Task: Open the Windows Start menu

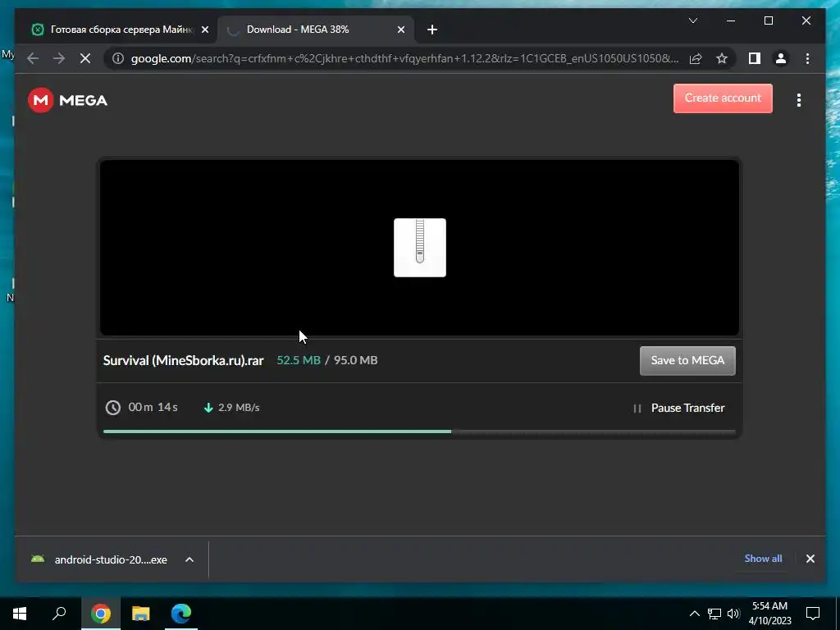Action: click(x=20, y=614)
